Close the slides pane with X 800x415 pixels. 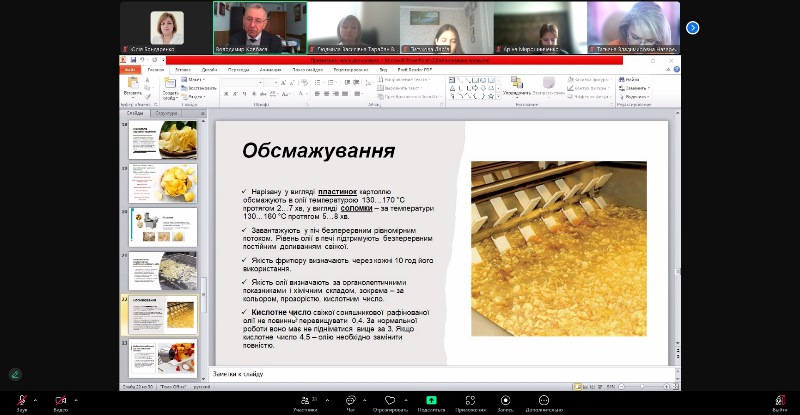[x=203, y=113]
